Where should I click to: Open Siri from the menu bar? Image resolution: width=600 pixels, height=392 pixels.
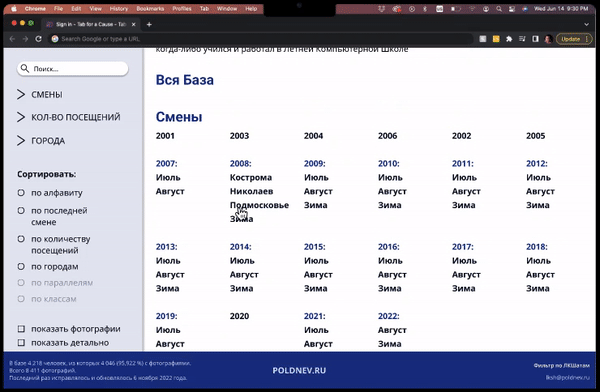coord(525,8)
